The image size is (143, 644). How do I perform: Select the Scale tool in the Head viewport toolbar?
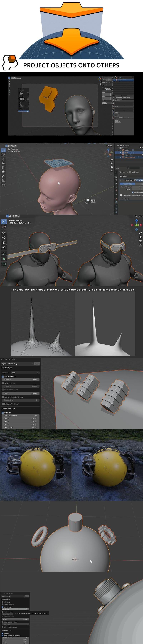(3, 168)
